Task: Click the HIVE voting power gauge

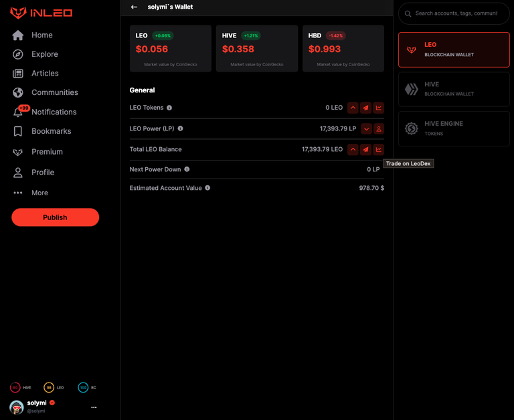Action: [x=15, y=388]
